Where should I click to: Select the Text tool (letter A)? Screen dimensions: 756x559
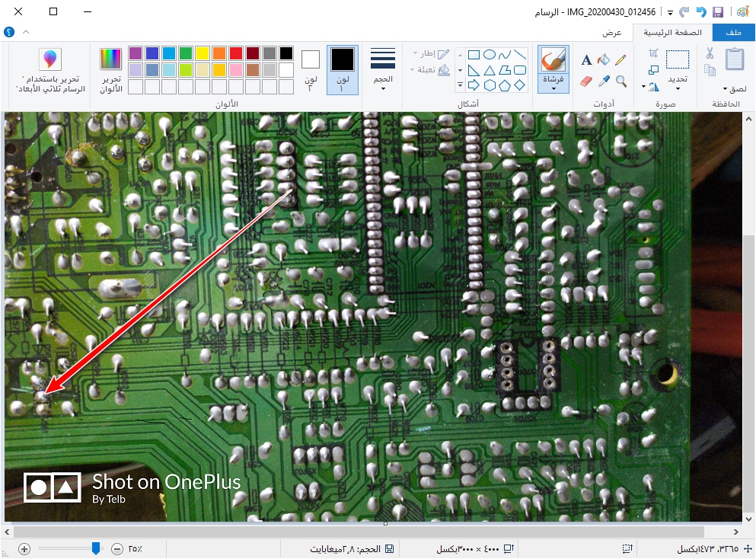point(586,60)
